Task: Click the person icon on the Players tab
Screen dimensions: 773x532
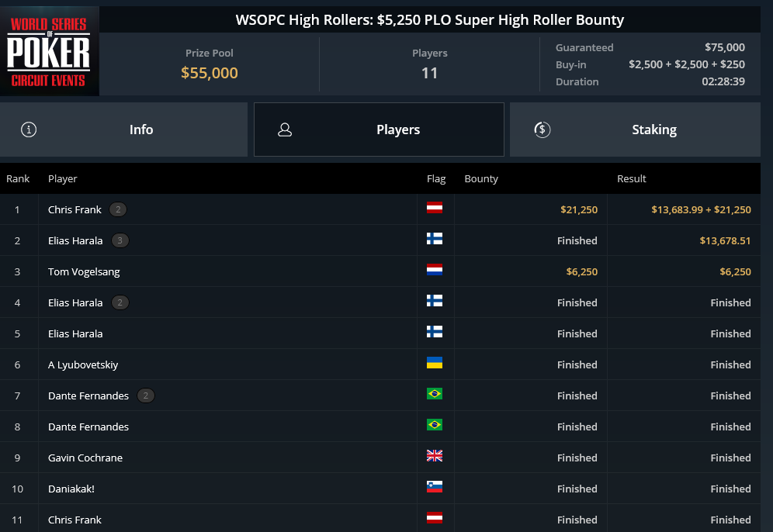Action: pos(285,130)
